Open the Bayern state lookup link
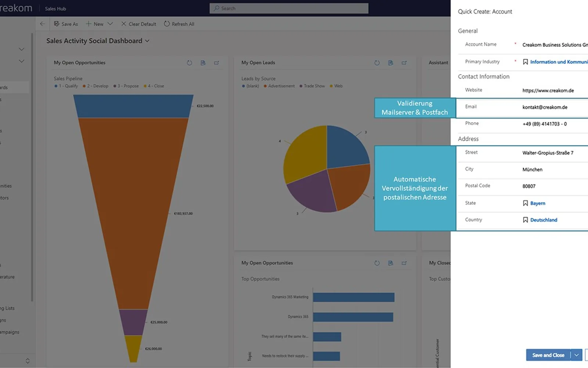This screenshot has width=588, height=368. (538, 203)
